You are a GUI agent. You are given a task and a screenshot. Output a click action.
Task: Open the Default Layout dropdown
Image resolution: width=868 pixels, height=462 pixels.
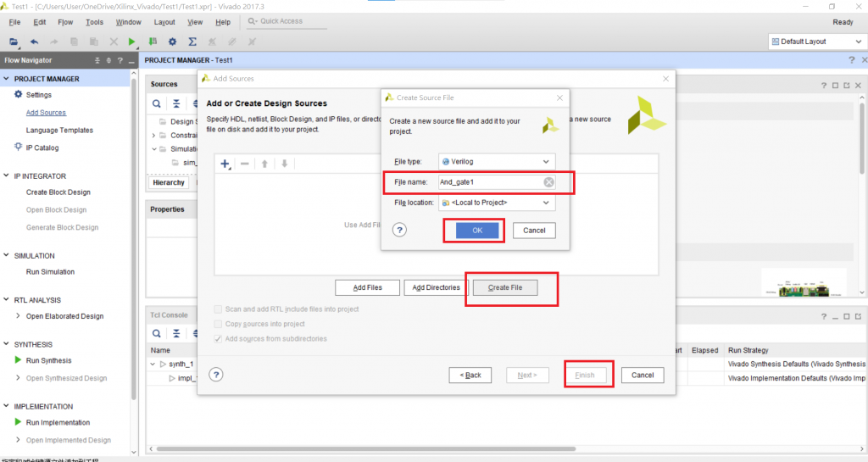817,42
